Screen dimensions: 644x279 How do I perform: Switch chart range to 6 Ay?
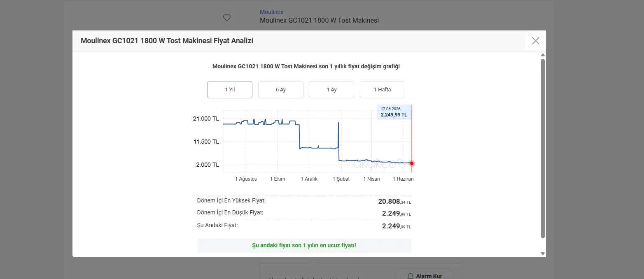(x=281, y=90)
